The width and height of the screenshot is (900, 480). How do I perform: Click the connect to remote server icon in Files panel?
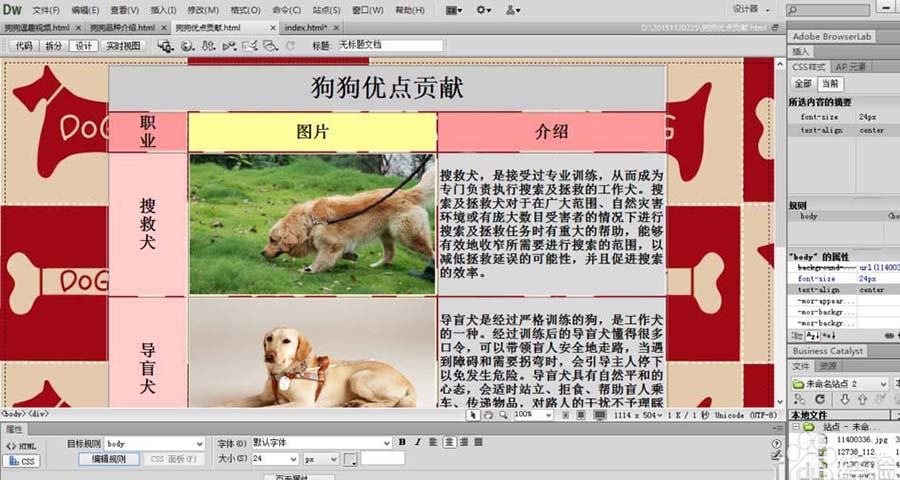pyautogui.click(x=800, y=399)
